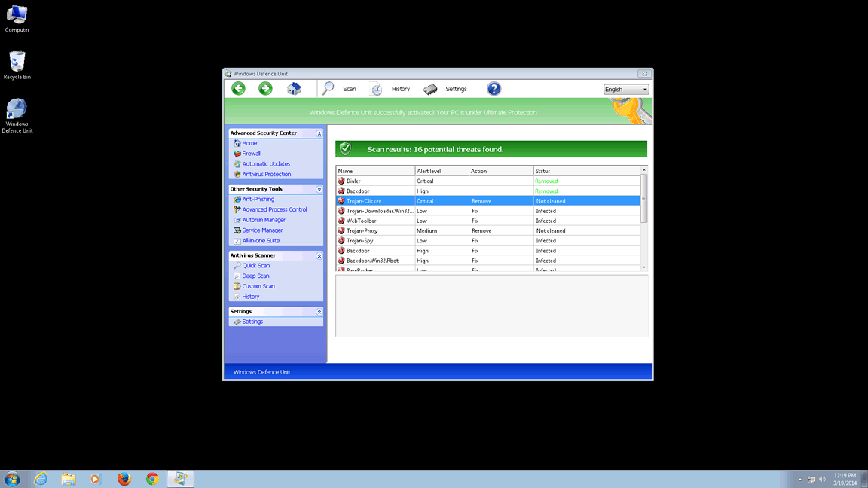Click the Settings chip icon in toolbar
This screenshot has height=488, width=868.
click(x=430, y=90)
